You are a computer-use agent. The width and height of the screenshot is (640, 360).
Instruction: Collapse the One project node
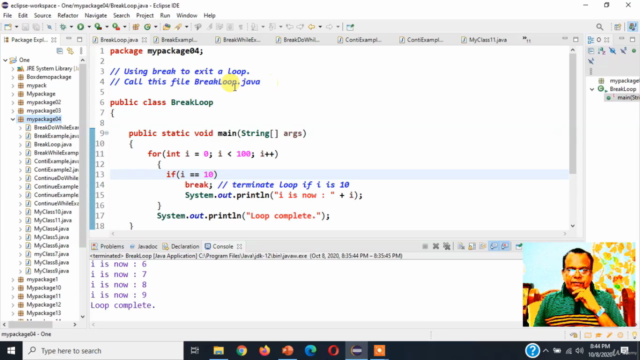coord(5,60)
